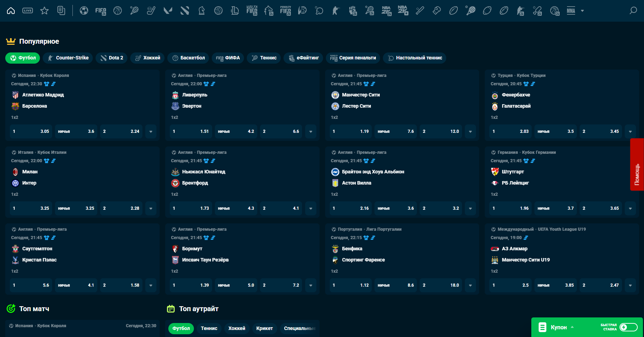Viewport: 644px width, 337px height.
Task: Bet on Кристал Пэлас win at 1.58
Action: (121, 285)
